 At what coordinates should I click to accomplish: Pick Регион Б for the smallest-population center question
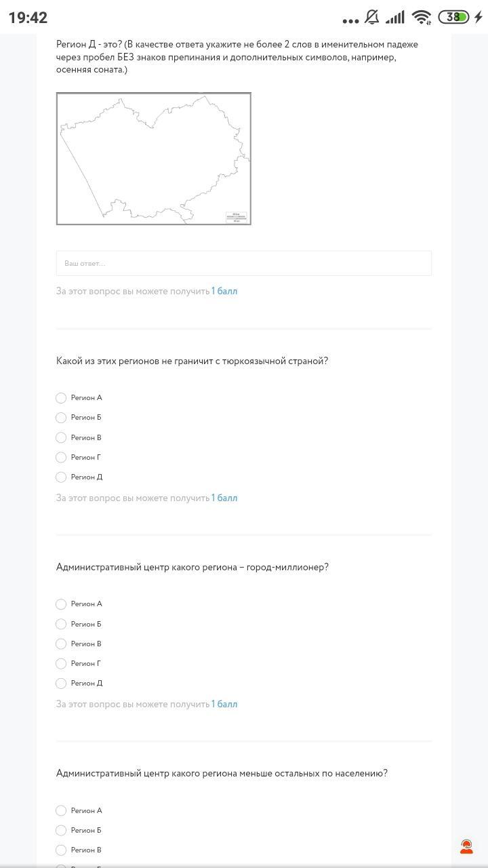pyautogui.click(x=61, y=830)
